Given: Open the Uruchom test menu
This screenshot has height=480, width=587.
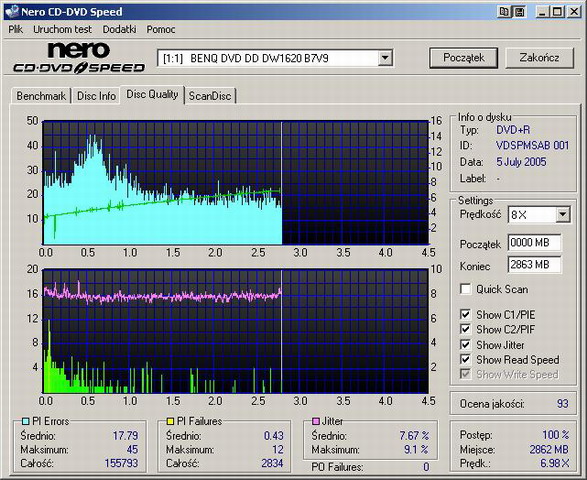Looking at the screenshot, I should point(62,29).
